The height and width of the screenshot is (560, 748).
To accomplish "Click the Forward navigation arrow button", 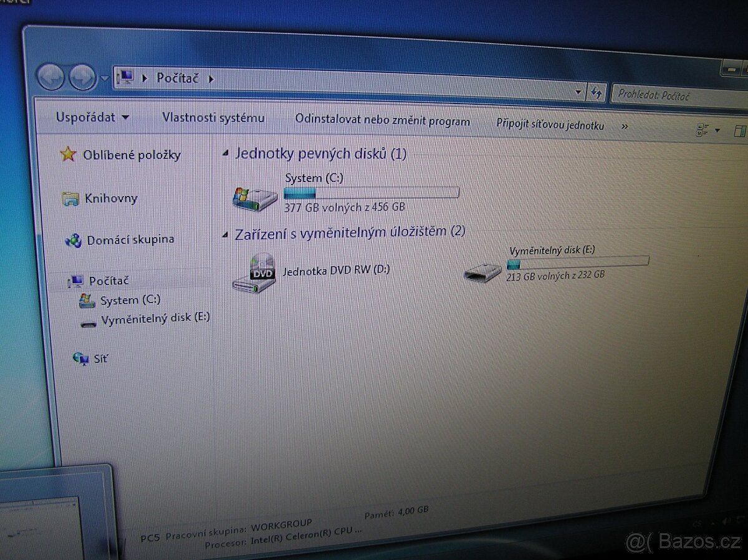I will point(82,78).
